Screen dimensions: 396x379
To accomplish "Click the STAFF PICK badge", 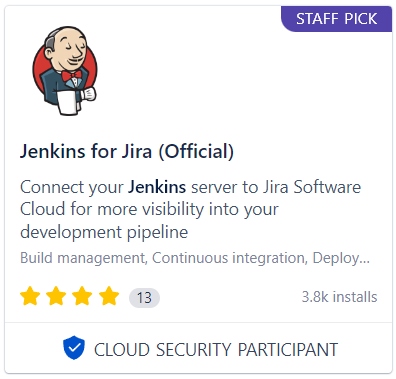I will point(337,19).
